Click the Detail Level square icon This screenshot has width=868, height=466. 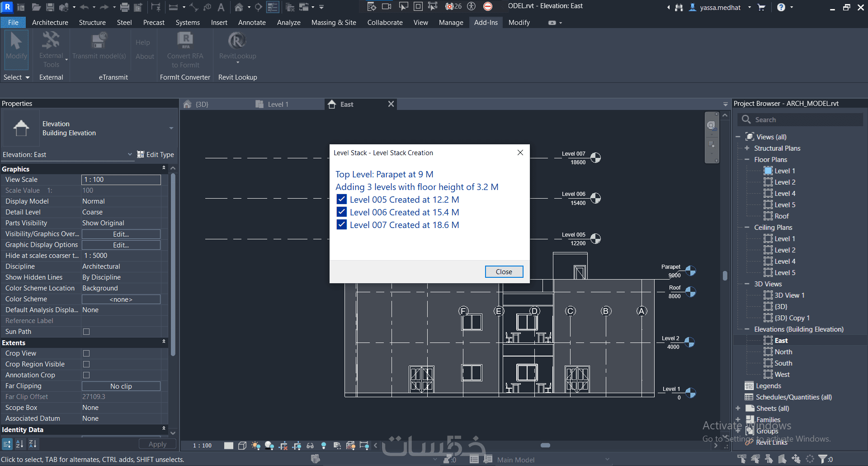pyautogui.click(x=229, y=446)
